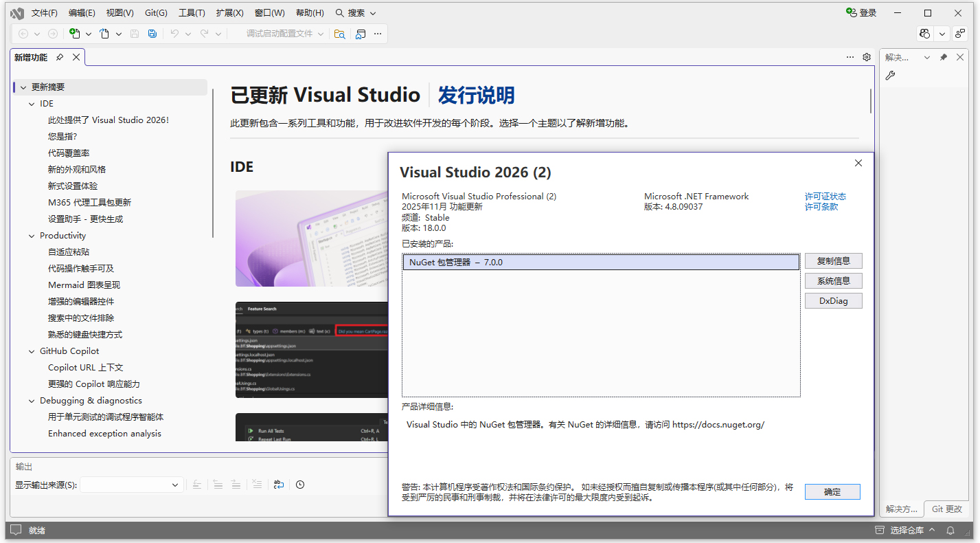Screen dimensions: 980x543
Task: Clear all text in the Output panel
Action: pyautogui.click(x=257, y=485)
